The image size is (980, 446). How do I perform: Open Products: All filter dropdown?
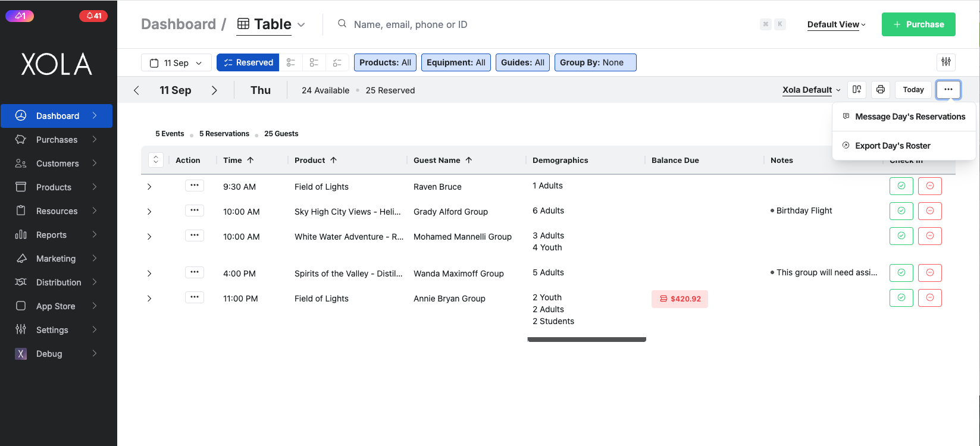tap(385, 62)
